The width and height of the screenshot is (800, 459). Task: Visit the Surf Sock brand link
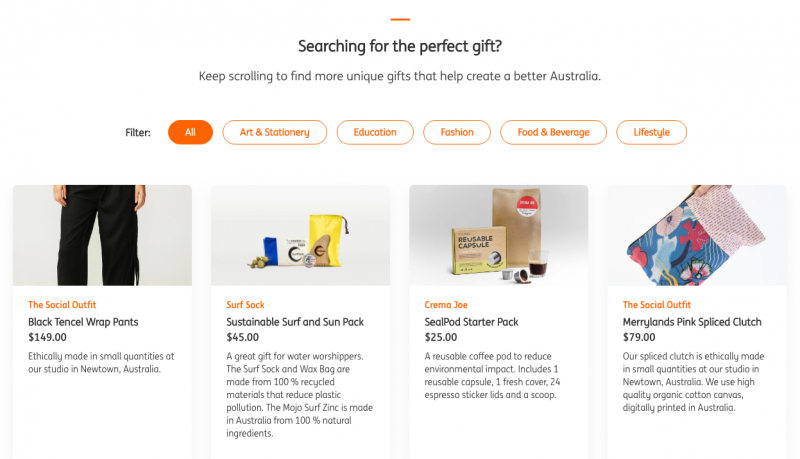click(x=245, y=304)
